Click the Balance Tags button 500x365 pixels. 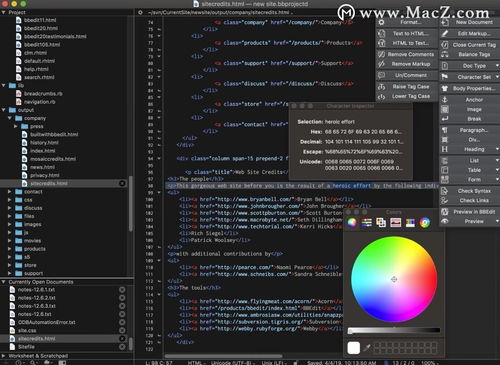(469, 54)
